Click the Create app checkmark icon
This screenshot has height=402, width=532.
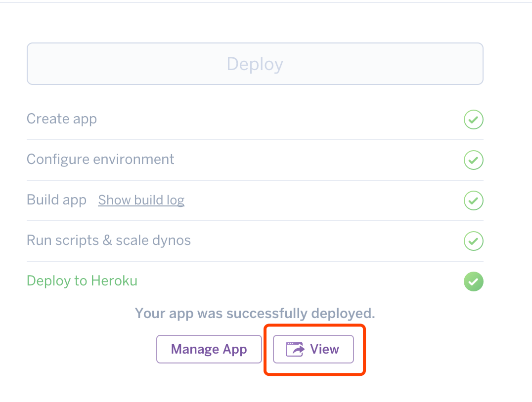pos(473,120)
